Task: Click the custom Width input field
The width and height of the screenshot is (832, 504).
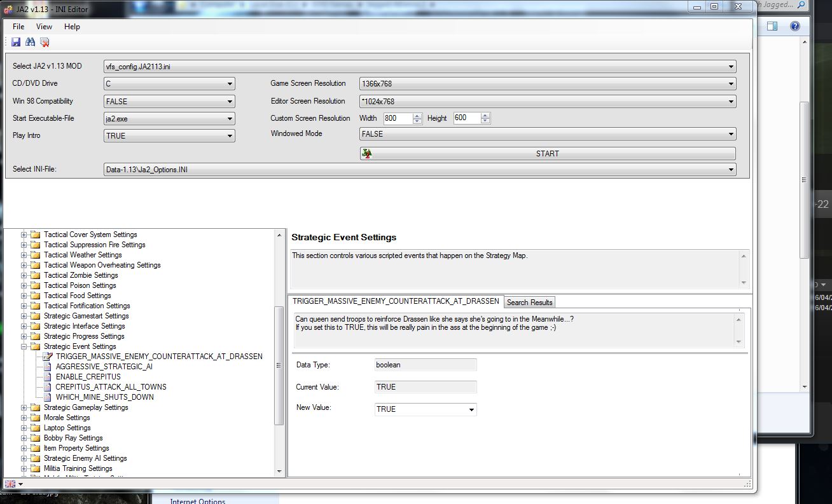Action: [x=398, y=118]
